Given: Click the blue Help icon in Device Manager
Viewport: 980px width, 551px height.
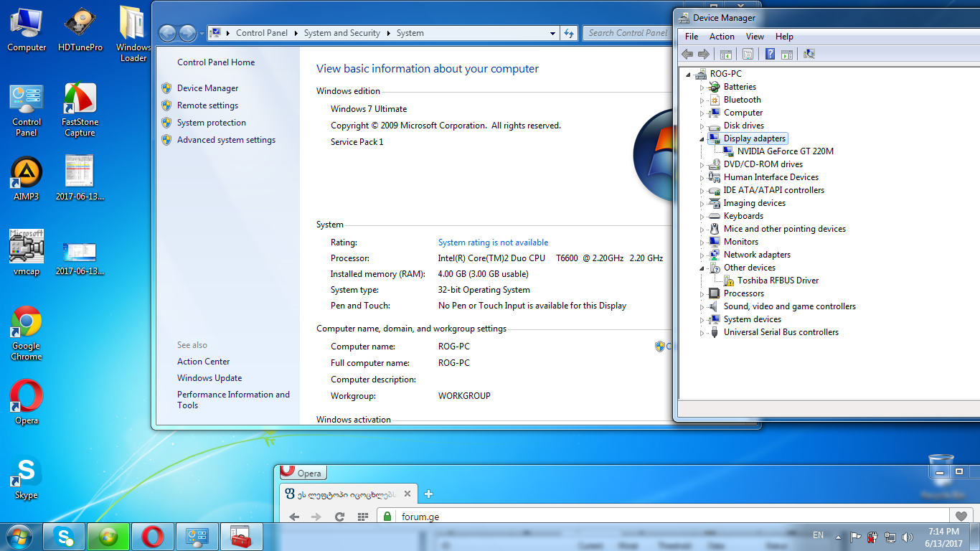Looking at the screenshot, I should point(770,55).
